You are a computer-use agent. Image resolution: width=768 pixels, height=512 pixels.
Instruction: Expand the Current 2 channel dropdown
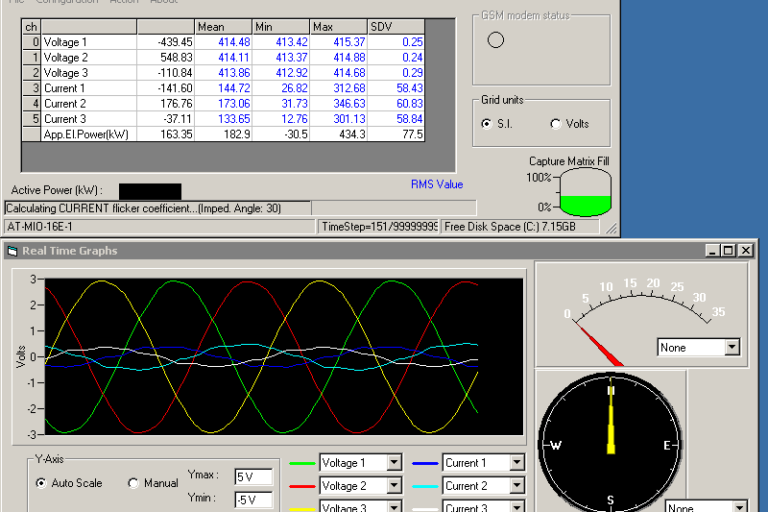tap(517, 486)
